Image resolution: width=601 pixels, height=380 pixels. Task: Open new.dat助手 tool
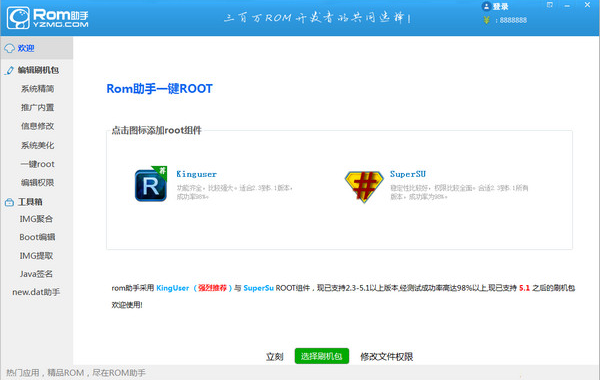tap(36, 292)
